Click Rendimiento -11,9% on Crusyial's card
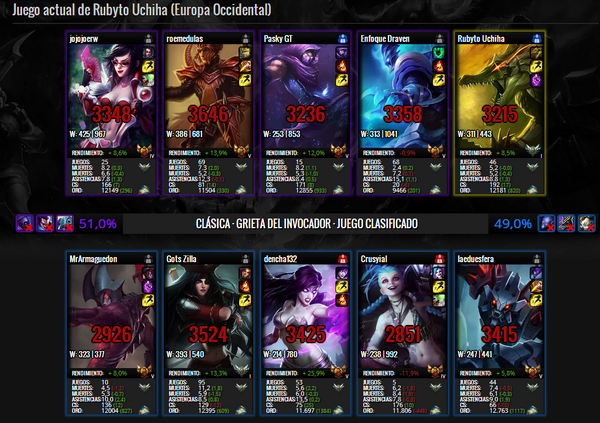This screenshot has height=423, width=600. click(391, 373)
